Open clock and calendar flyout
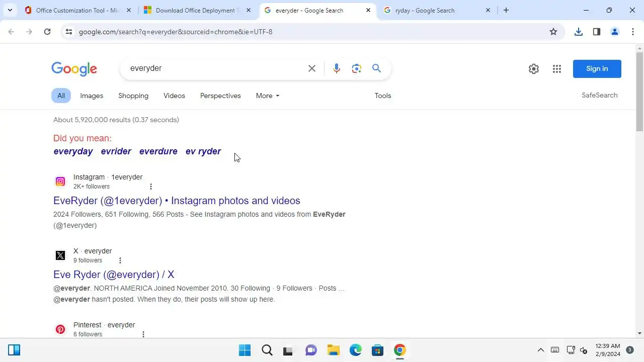The height and width of the screenshot is (362, 644). pos(608,350)
